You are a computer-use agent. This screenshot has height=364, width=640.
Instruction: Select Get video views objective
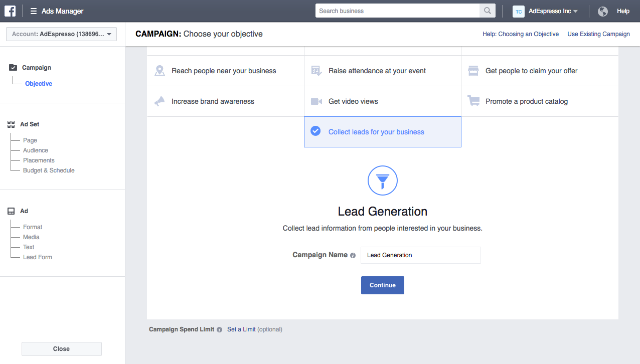coord(382,101)
